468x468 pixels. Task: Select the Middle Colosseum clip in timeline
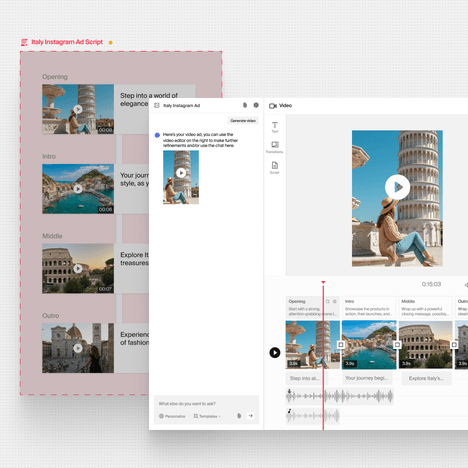click(x=426, y=345)
